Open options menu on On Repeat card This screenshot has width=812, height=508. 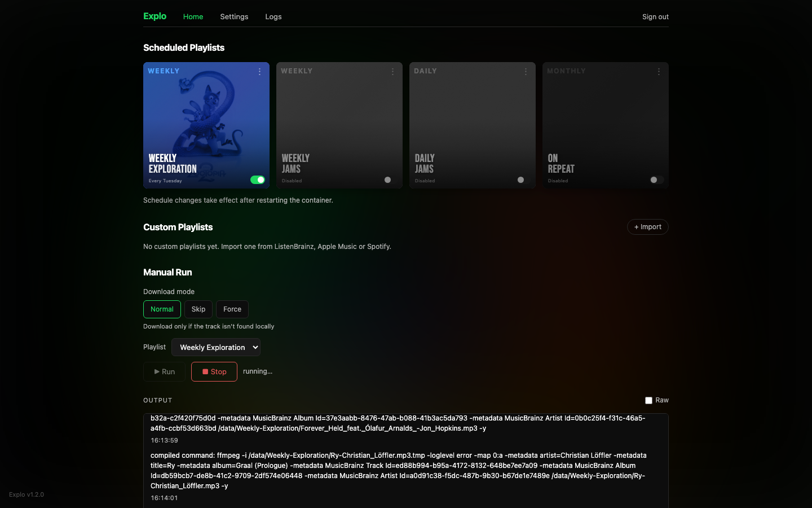[x=659, y=72]
